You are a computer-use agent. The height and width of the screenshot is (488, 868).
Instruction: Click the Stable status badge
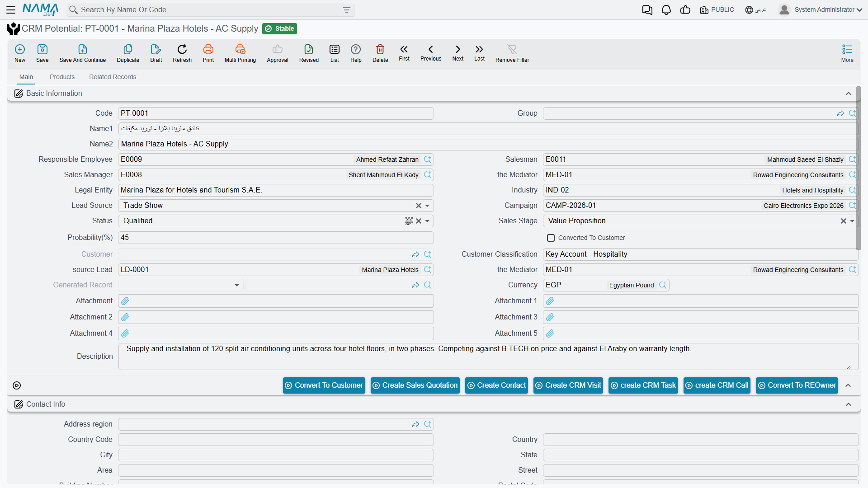(x=279, y=29)
